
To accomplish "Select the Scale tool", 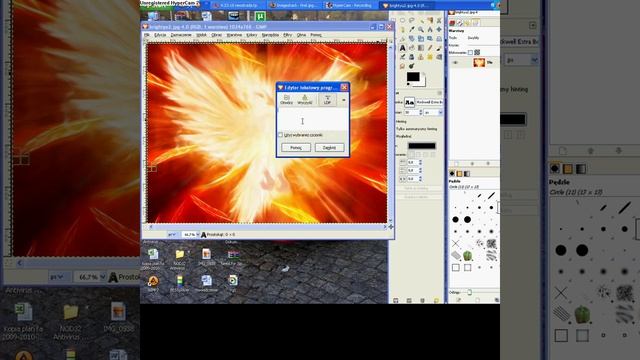I will click(421, 39).
